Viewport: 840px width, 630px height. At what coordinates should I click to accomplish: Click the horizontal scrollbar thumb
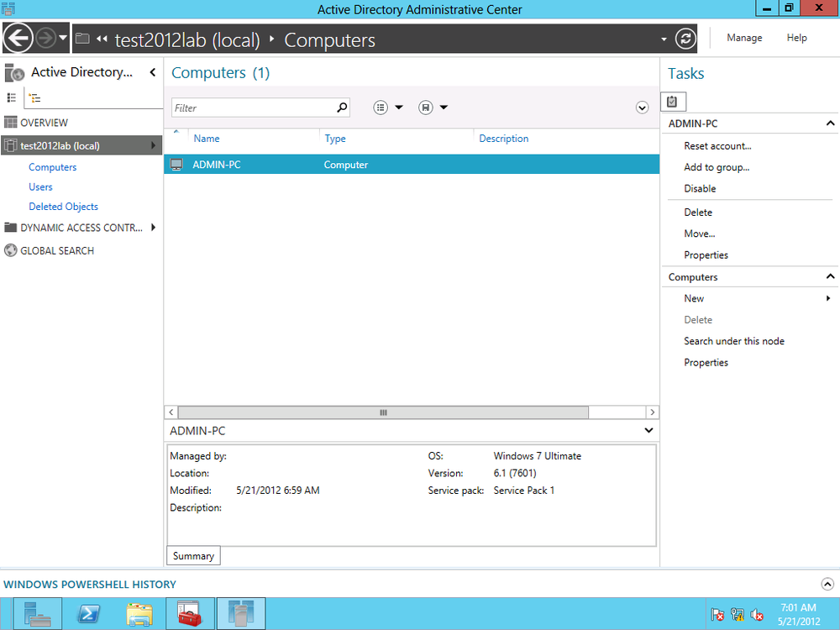click(x=383, y=412)
